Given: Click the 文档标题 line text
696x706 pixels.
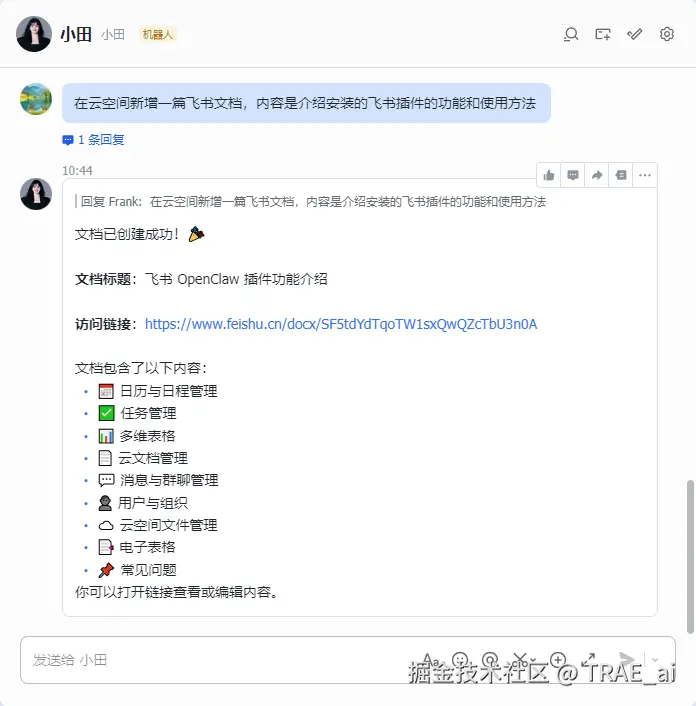Looking at the screenshot, I should (x=201, y=279).
